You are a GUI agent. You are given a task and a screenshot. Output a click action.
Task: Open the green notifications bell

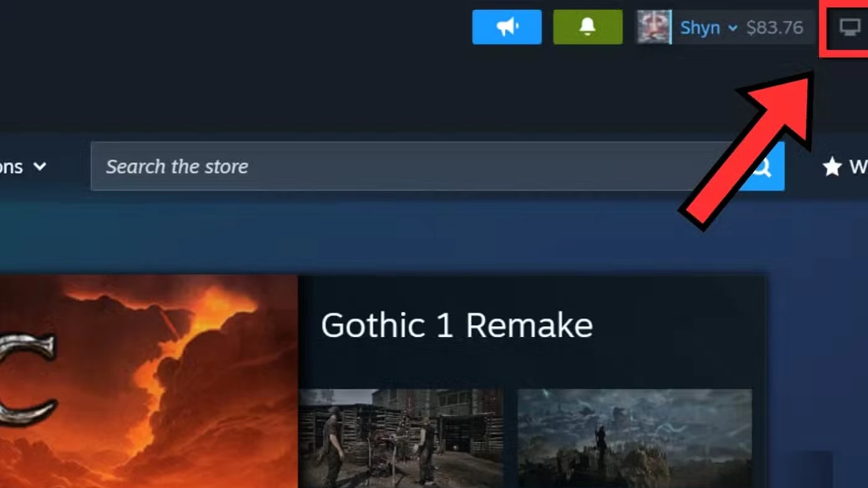(x=588, y=27)
